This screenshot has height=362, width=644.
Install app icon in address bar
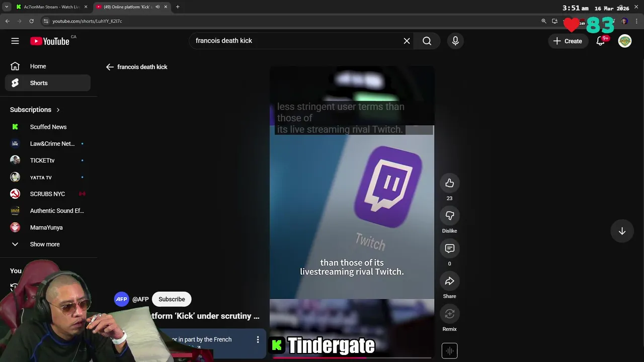(x=554, y=21)
